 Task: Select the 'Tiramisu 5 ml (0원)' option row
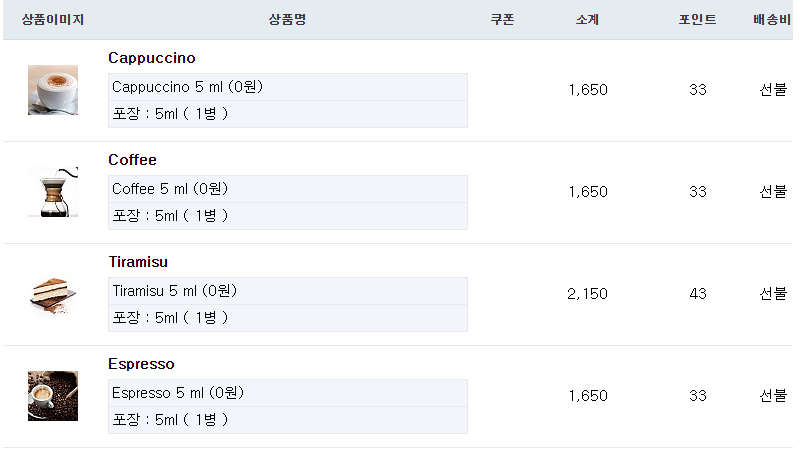click(288, 291)
